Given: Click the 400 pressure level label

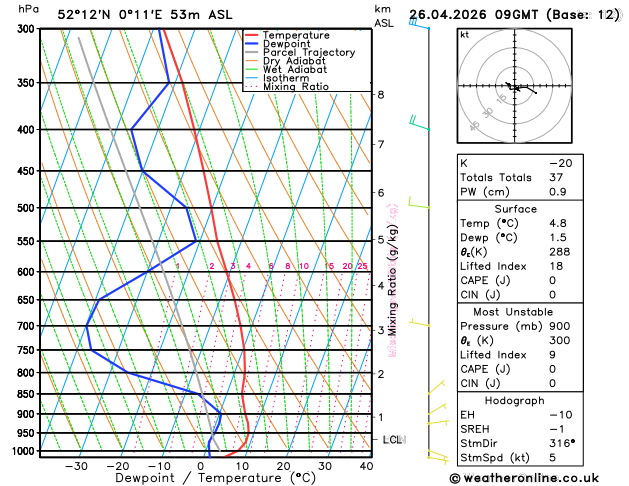Looking at the screenshot, I should pos(28,130).
